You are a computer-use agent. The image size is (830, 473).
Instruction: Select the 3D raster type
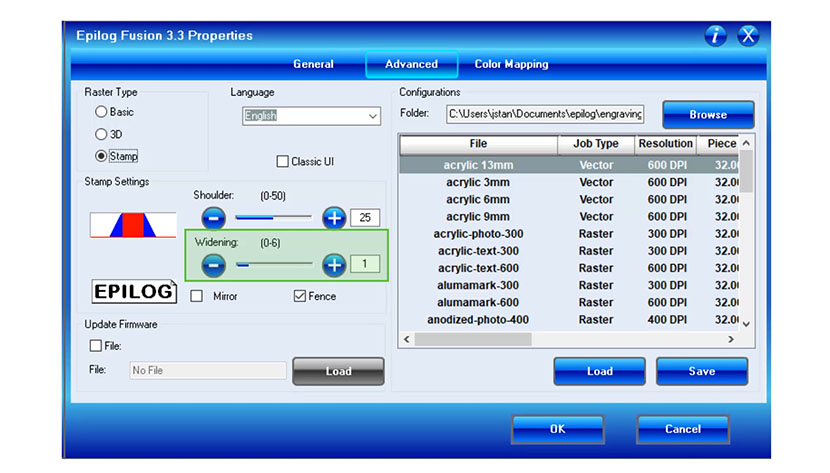(x=101, y=134)
